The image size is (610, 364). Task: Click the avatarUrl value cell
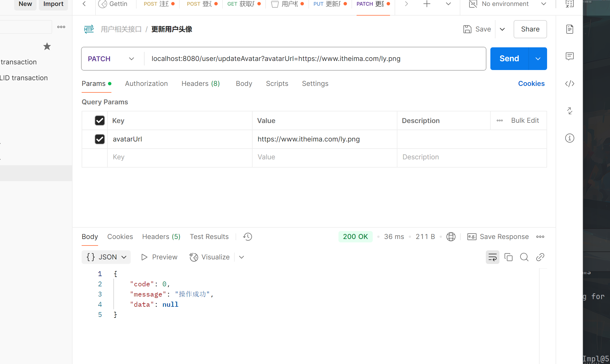325,139
